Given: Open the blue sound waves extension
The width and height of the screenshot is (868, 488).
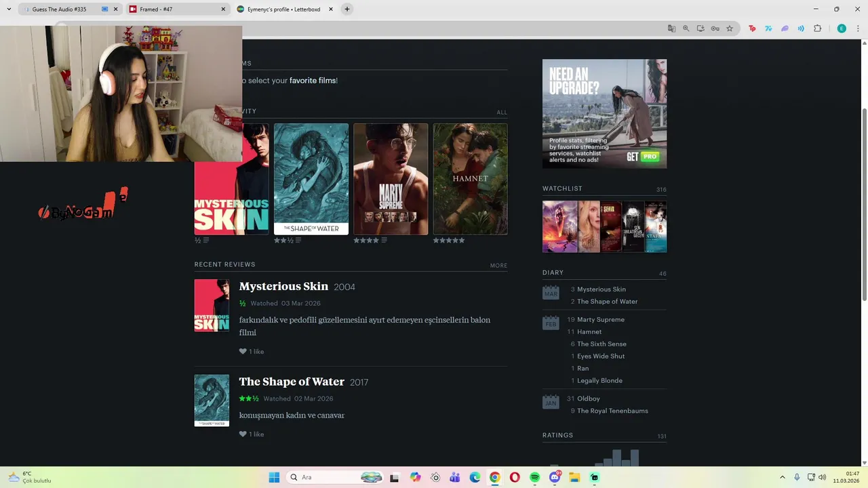Looking at the screenshot, I should click(x=801, y=28).
